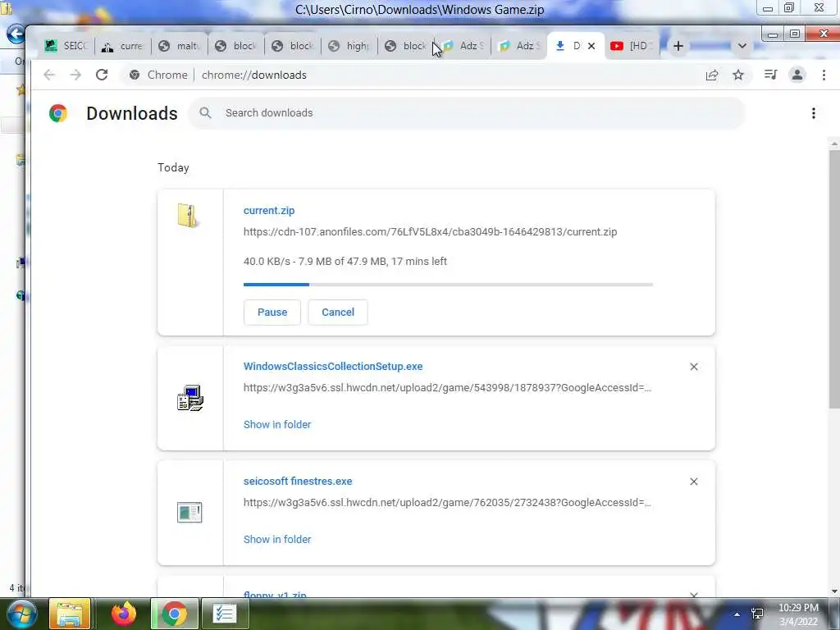The image size is (840, 630).
Task: Open Downloads page more actions menu
Action: [813, 113]
